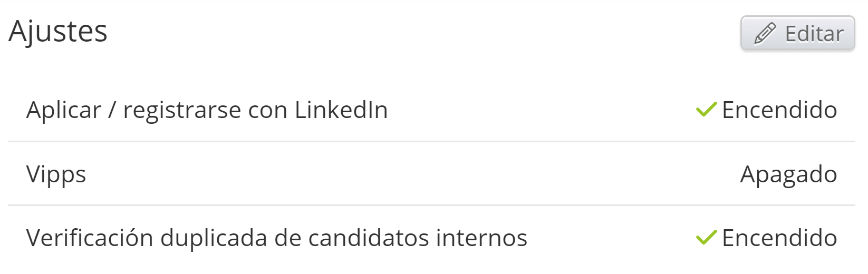Click the word "registrarse" in LinkedIn row

(182, 111)
